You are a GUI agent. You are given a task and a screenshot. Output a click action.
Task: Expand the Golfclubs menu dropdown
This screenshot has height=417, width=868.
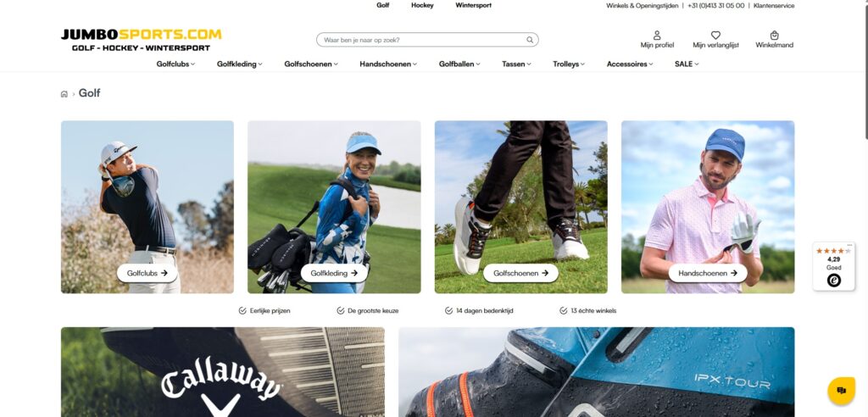[175, 64]
